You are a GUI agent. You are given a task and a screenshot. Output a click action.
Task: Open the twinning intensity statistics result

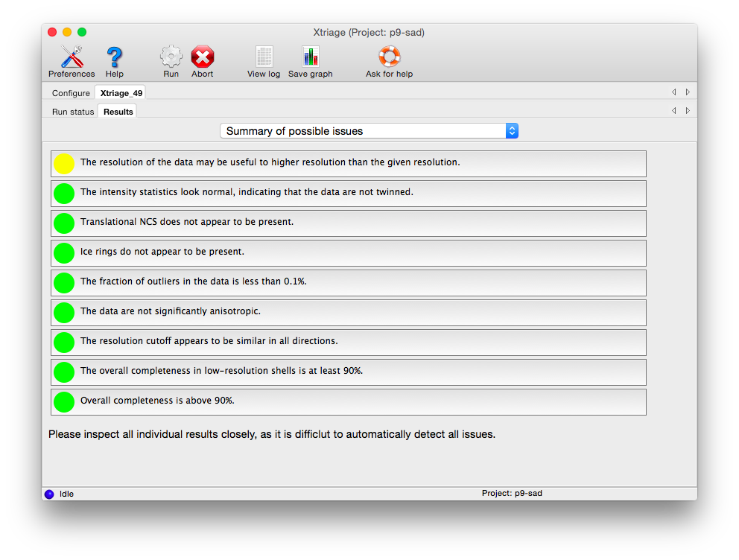point(348,194)
